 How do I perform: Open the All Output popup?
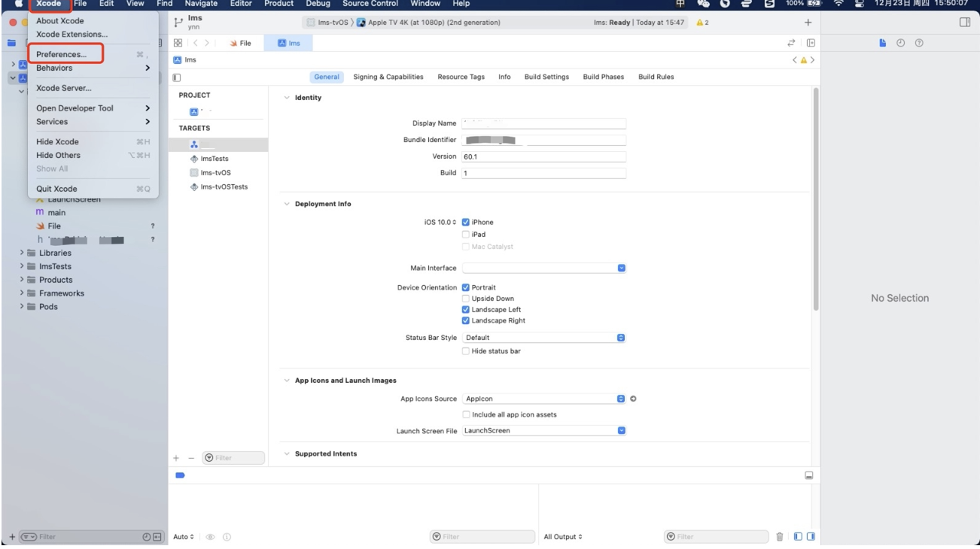pyautogui.click(x=563, y=537)
